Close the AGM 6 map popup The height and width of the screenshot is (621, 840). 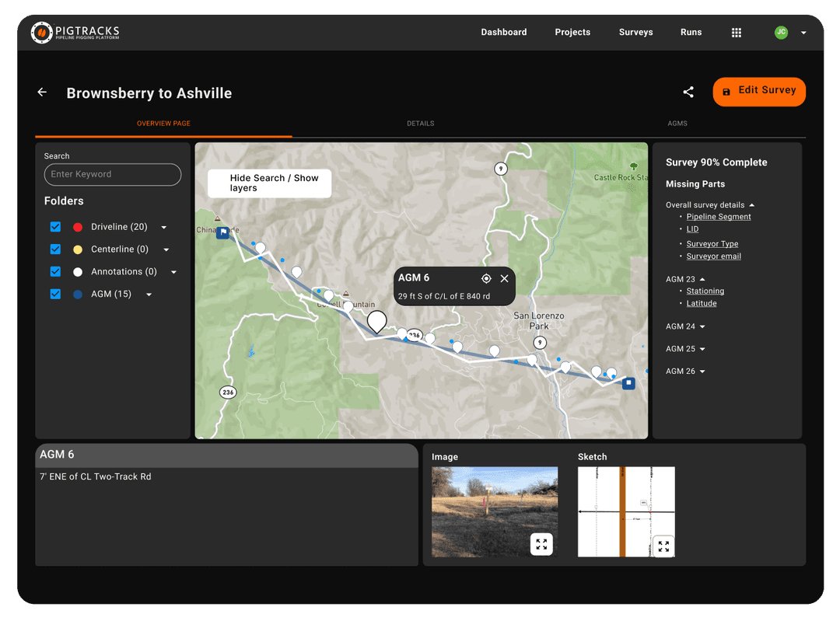504,277
